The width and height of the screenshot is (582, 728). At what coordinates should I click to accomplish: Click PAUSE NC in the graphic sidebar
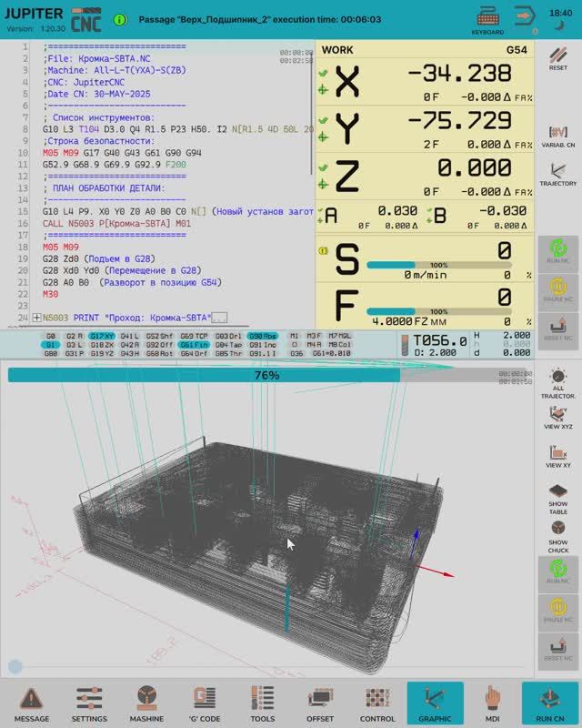pos(557,612)
